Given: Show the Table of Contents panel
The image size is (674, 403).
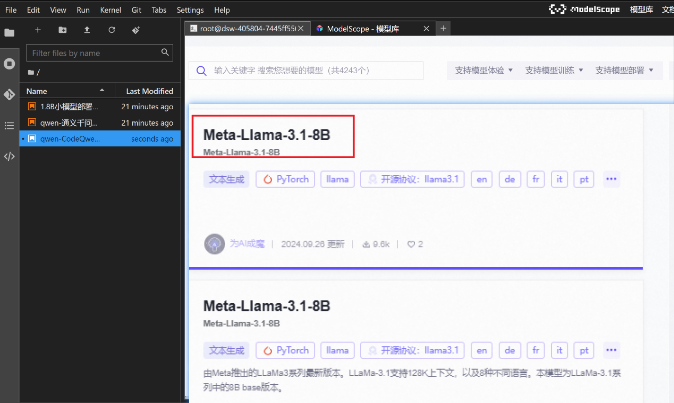Looking at the screenshot, I should [10, 125].
